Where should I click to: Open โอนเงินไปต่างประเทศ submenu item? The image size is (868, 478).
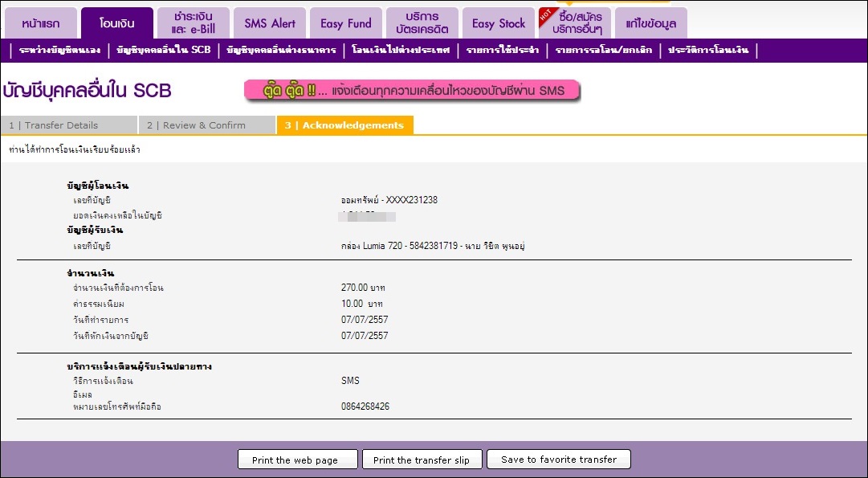coord(401,50)
